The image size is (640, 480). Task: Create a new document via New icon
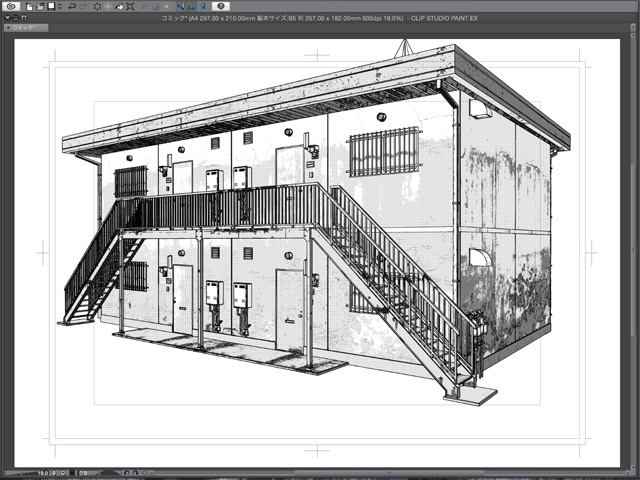29,7
